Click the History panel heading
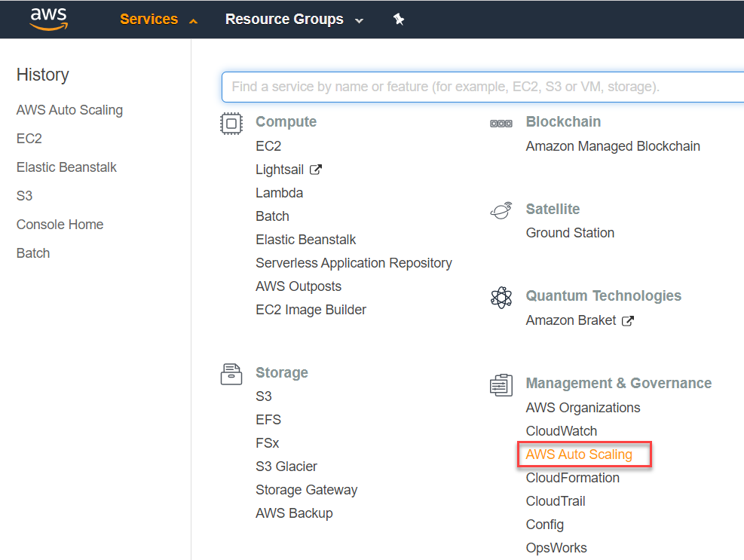 43,75
